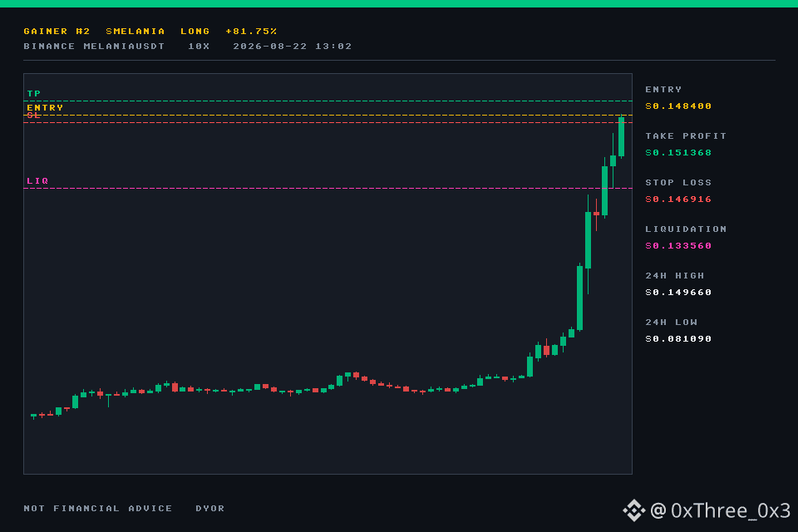Click the 'LONG' position label
The width and height of the screenshot is (798, 532).
pos(195,31)
